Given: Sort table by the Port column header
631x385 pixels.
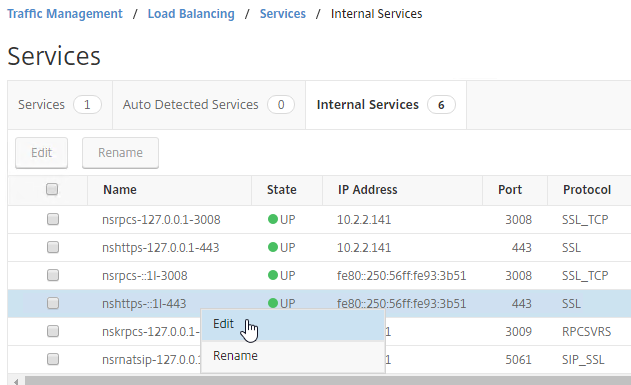Looking at the screenshot, I should coord(510,189).
